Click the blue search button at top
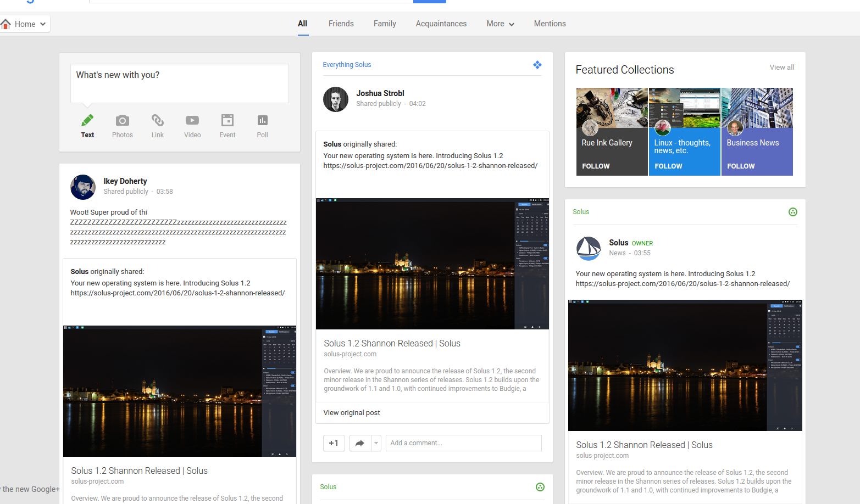 tap(430, 2)
